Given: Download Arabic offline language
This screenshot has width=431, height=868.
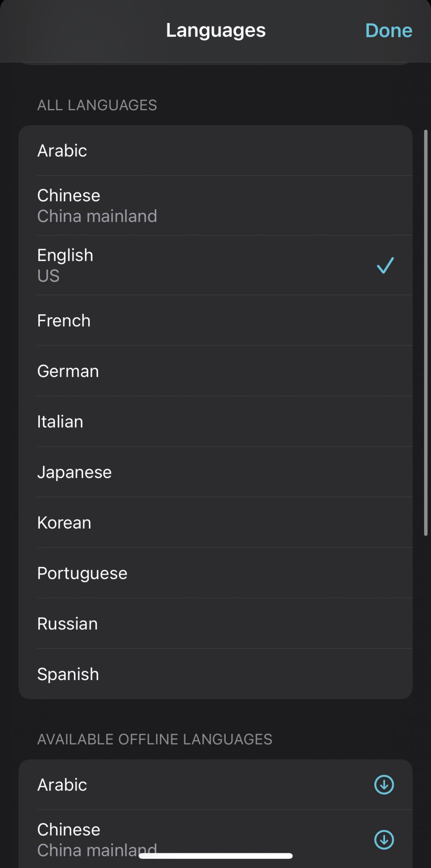Looking at the screenshot, I should point(384,785).
